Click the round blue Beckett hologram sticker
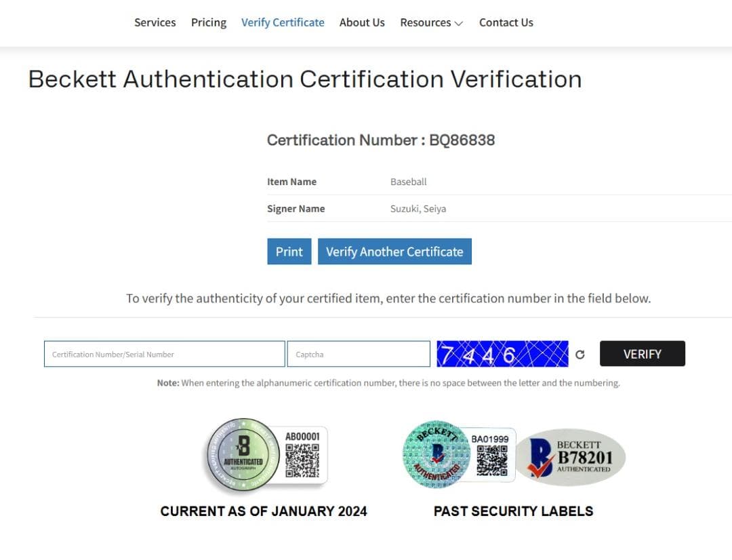The width and height of the screenshot is (732, 560). coord(436,456)
